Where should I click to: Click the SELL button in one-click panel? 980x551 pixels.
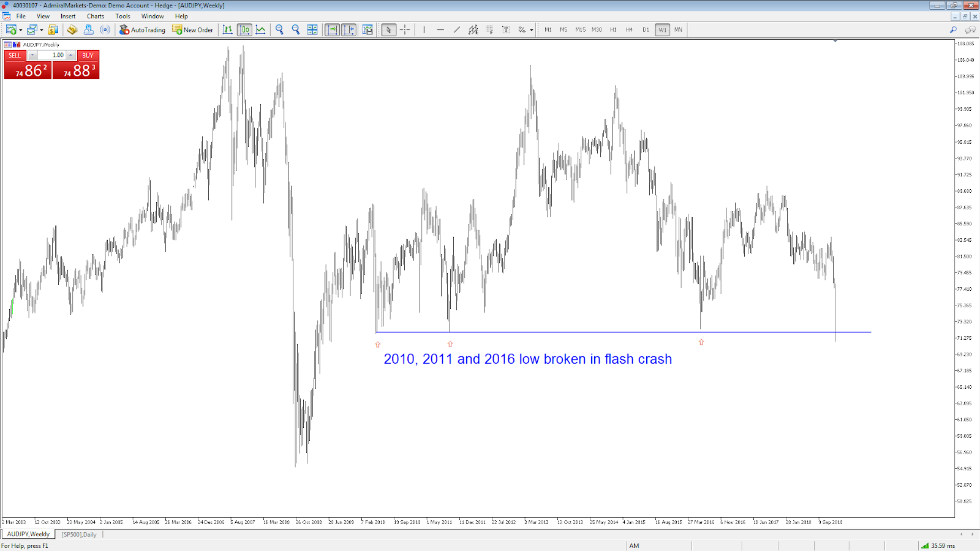(x=15, y=55)
